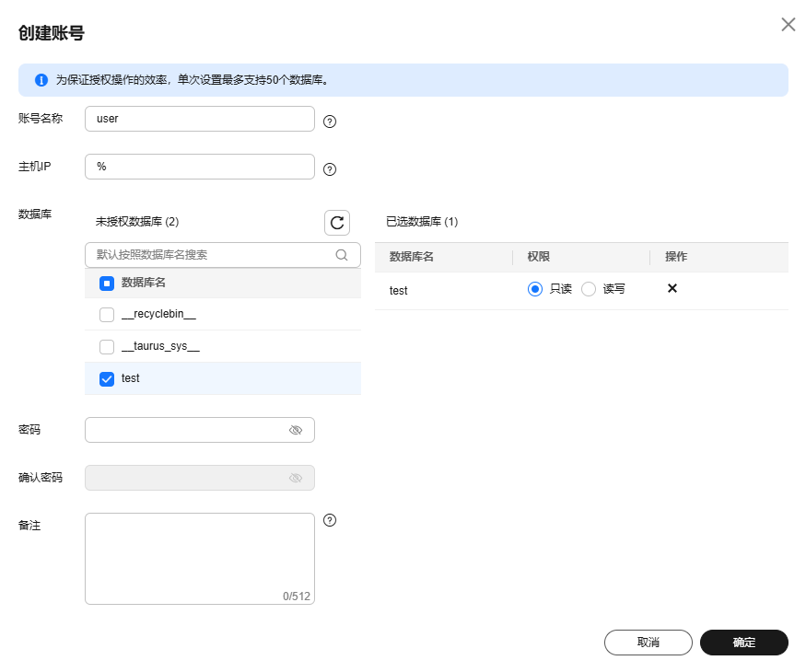Click the help icon beside remarks box
806x672 pixels.
tap(330, 520)
